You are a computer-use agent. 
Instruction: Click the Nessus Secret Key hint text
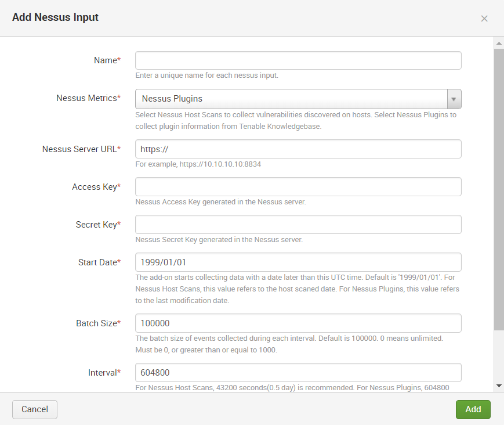coord(219,240)
